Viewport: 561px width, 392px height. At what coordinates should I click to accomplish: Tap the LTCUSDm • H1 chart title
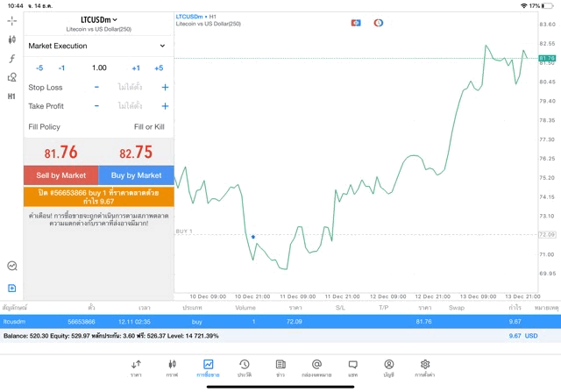[x=196, y=17]
